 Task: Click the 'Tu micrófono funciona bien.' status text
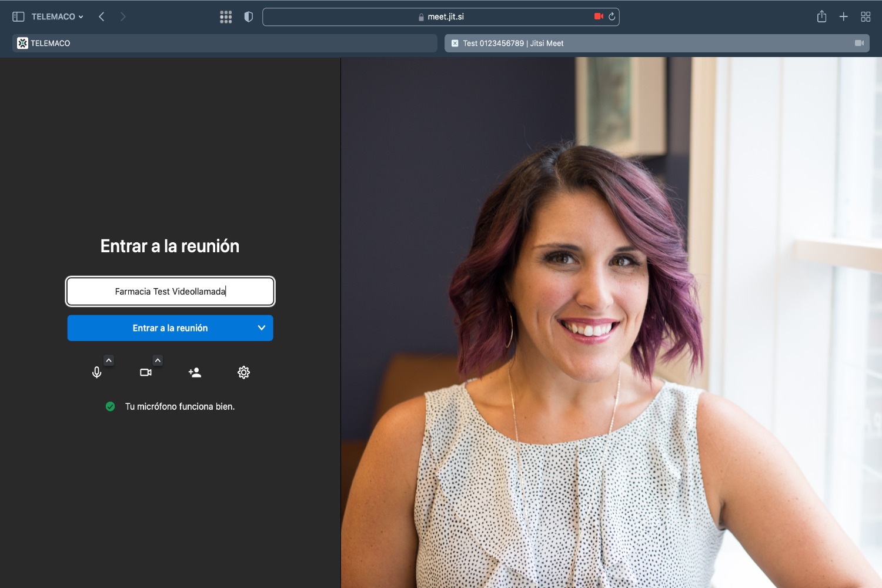point(180,406)
